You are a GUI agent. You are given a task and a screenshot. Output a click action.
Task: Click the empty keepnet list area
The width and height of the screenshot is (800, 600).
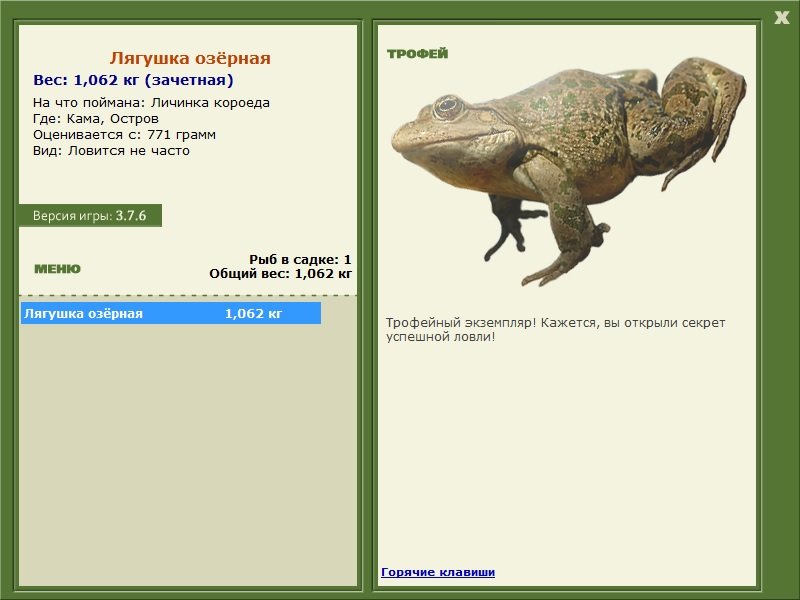188,454
